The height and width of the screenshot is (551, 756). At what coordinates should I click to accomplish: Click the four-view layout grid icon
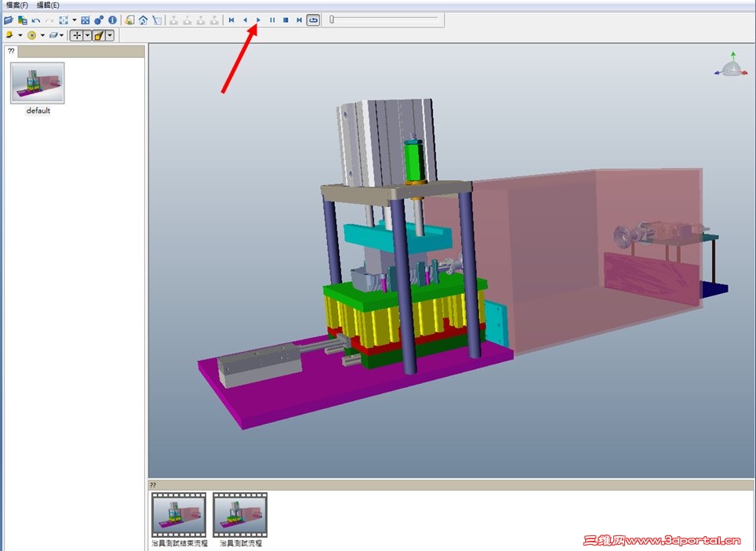tap(85, 20)
